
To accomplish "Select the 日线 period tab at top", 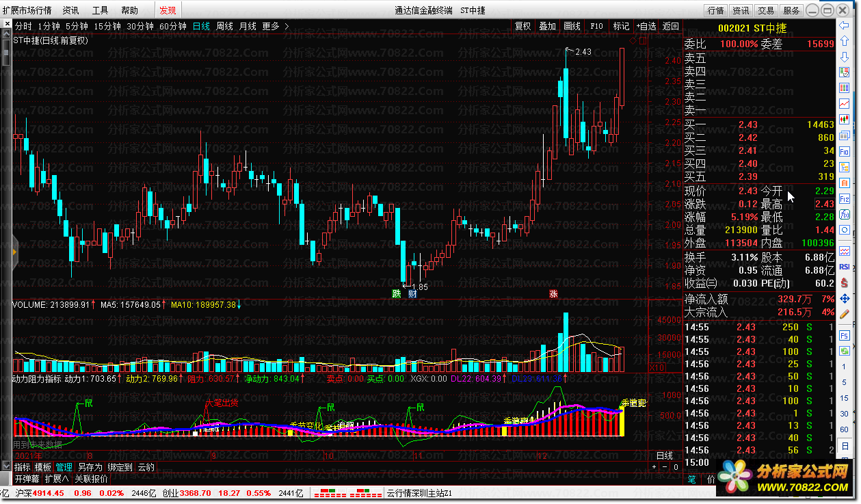I will (x=201, y=26).
